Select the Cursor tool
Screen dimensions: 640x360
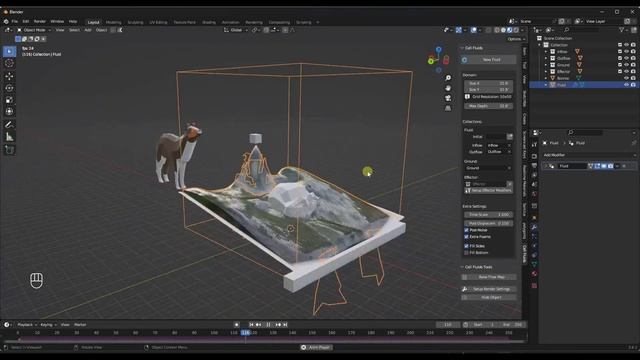9,63
